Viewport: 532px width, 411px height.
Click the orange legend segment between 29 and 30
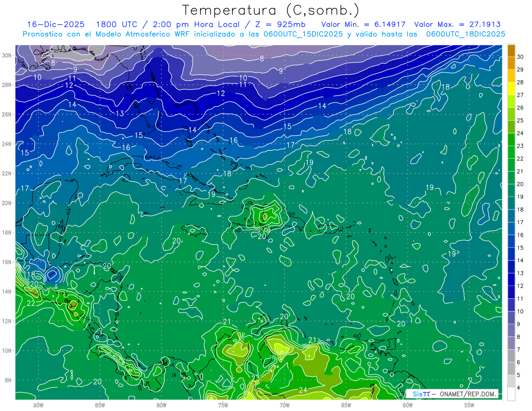click(x=511, y=63)
